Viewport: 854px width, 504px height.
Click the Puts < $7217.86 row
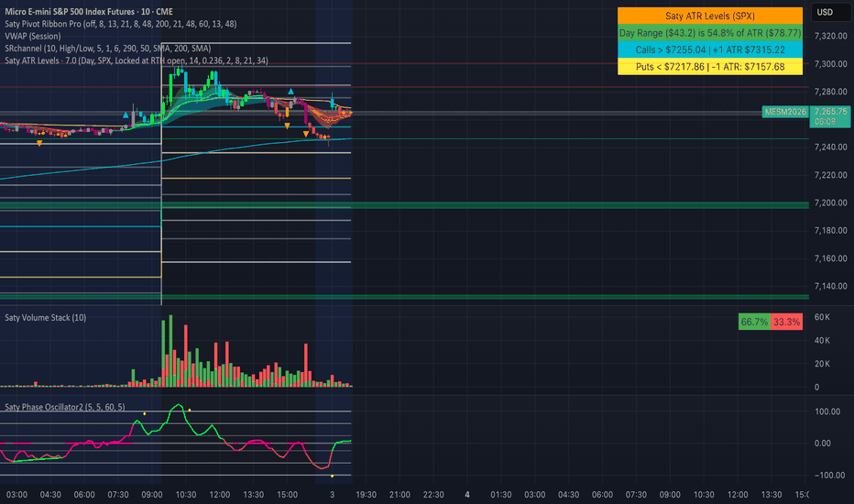point(709,67)
